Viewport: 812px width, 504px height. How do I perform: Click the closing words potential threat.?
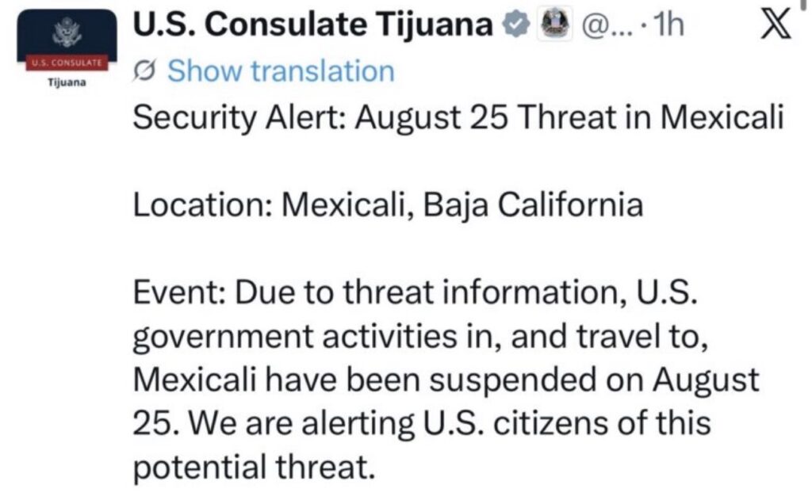(x=254, y=468)
